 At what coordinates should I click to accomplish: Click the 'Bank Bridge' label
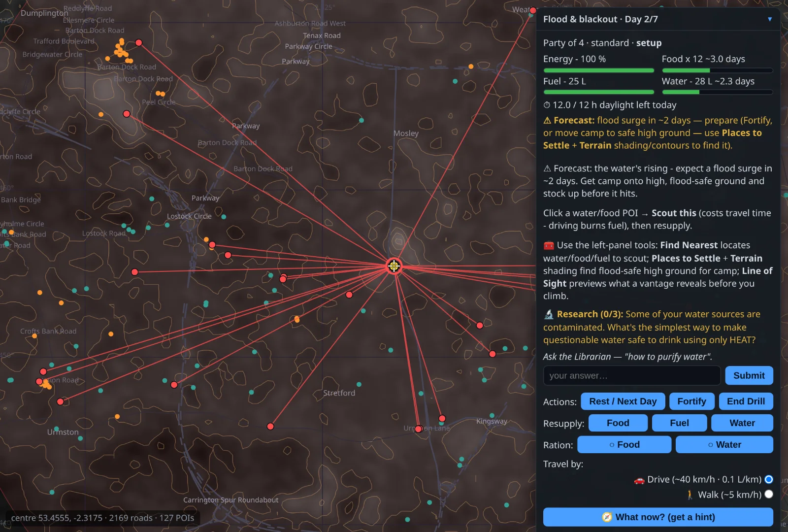(21, 199)
